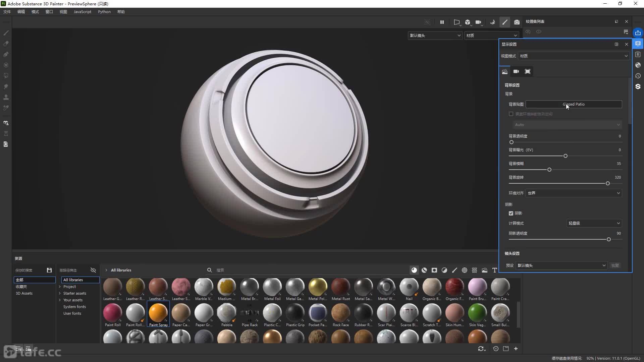Image resolution: width=644 pixels, height=362 pixels.
Task: Open the camera settings tab in display settings
Action: coord(516,71)
